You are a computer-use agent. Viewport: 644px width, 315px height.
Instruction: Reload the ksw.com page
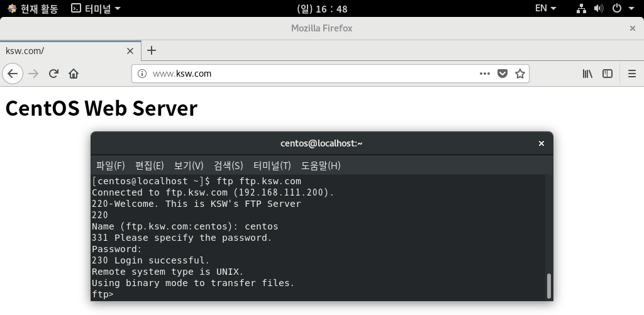[53, 74]
